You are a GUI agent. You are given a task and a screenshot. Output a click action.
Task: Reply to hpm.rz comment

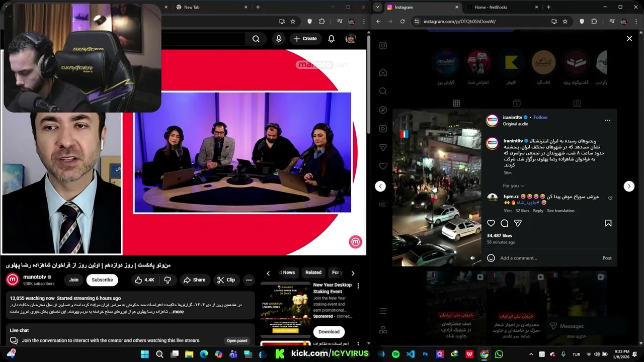click(538, 211)
